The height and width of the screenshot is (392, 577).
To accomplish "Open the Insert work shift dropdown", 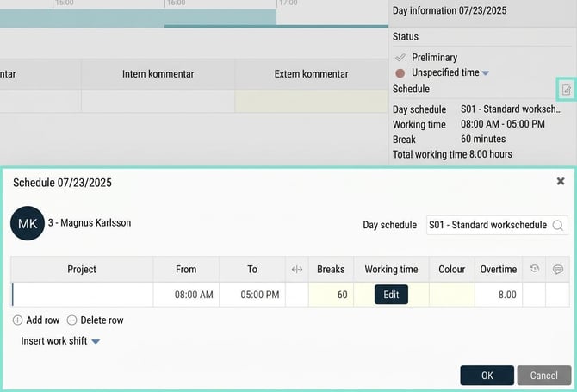I will [x=60, y=341].
